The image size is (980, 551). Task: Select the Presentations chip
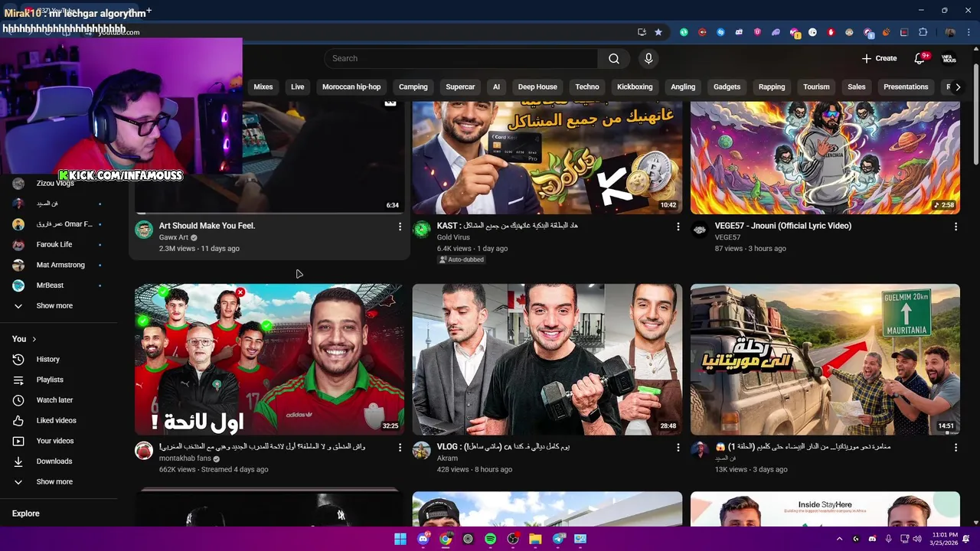(x=906, y=86)
